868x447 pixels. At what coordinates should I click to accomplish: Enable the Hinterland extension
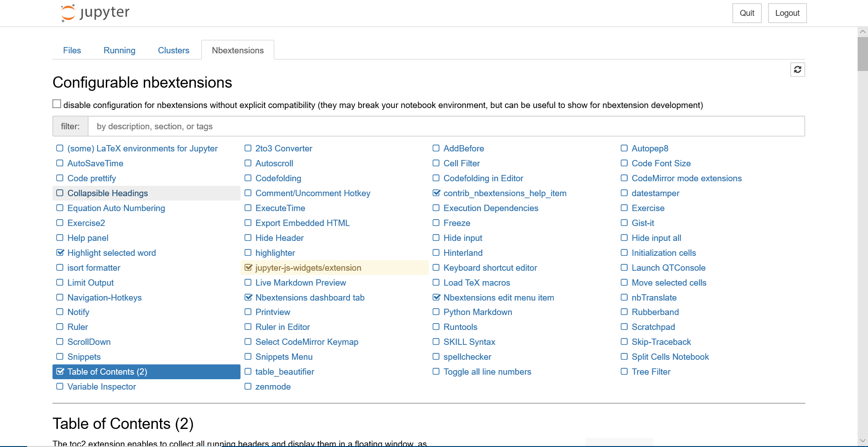(436, 253)
